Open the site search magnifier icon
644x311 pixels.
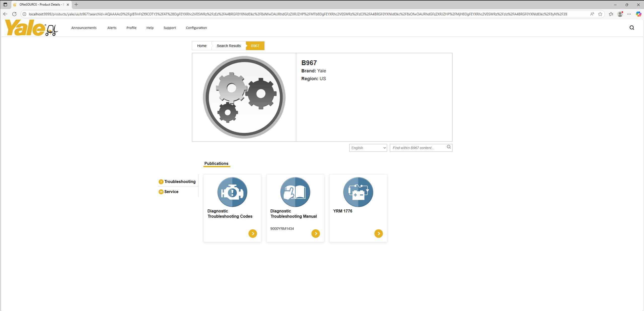pyautogui.click(x=632, y=28)
